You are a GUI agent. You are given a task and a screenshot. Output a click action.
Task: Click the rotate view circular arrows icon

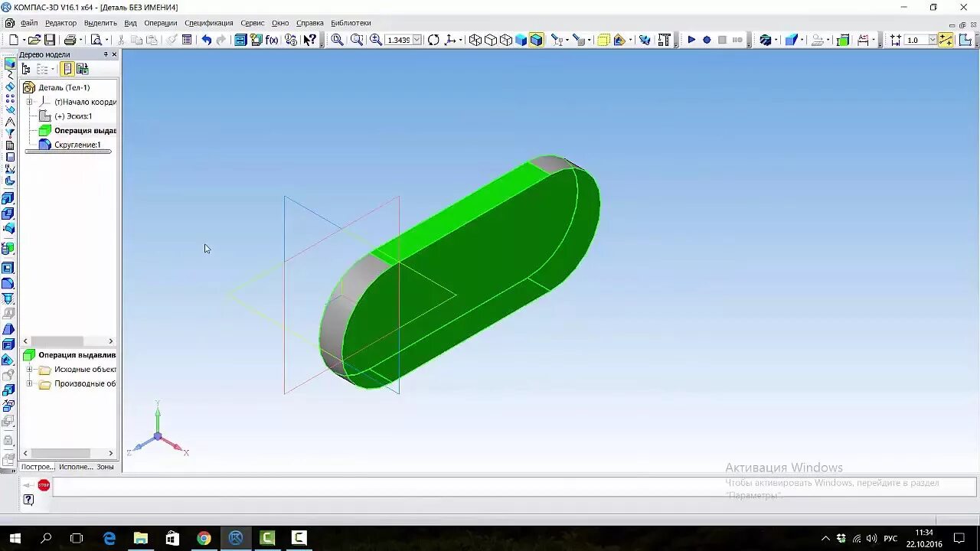[433, 40]
